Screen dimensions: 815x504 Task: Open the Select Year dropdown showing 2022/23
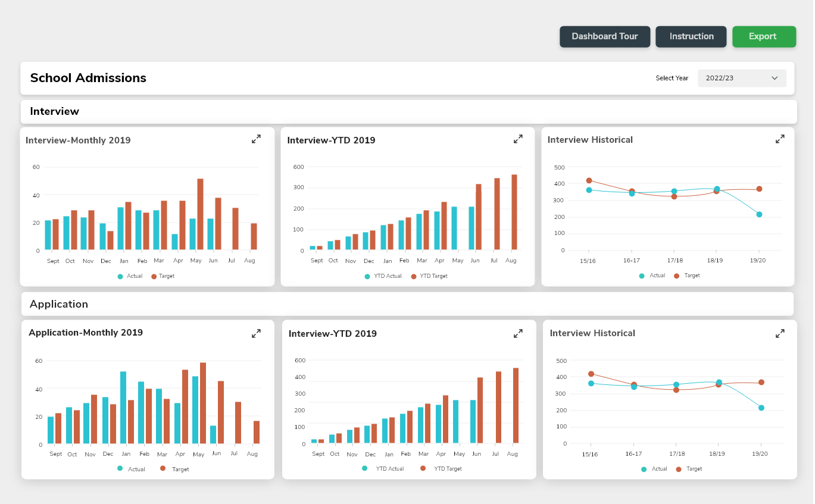(742, 78)
